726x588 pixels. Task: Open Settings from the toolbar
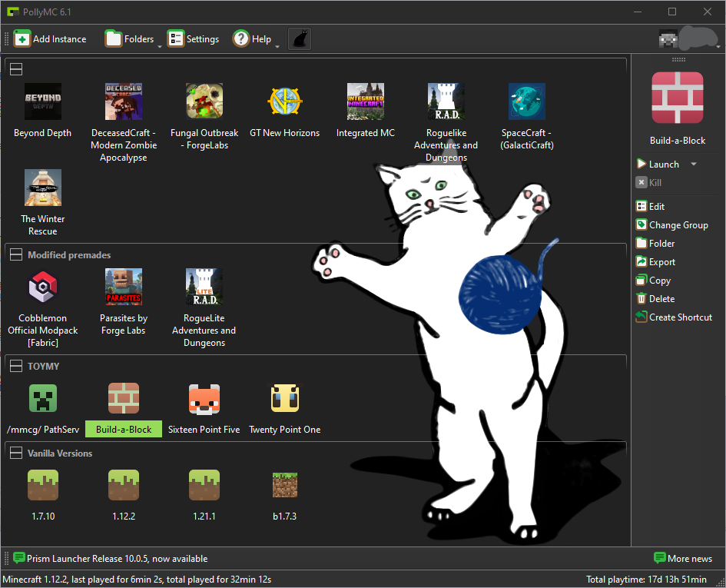coord(193,39)
